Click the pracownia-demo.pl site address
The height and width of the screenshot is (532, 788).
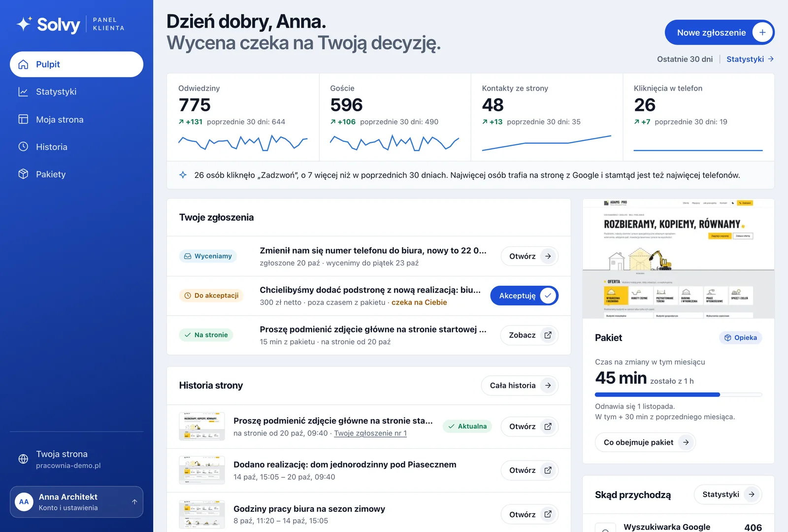point(68,465)
